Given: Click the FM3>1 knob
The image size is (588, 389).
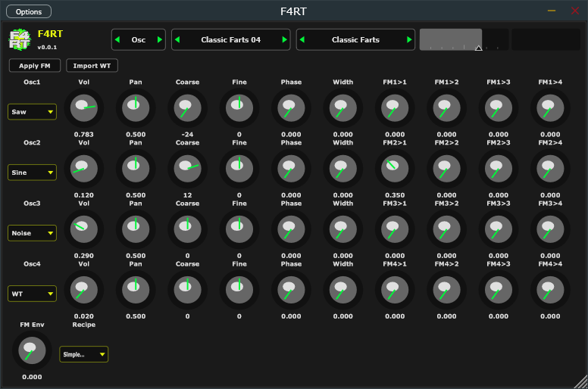Looking at the screenshot, I should [395, 229].
